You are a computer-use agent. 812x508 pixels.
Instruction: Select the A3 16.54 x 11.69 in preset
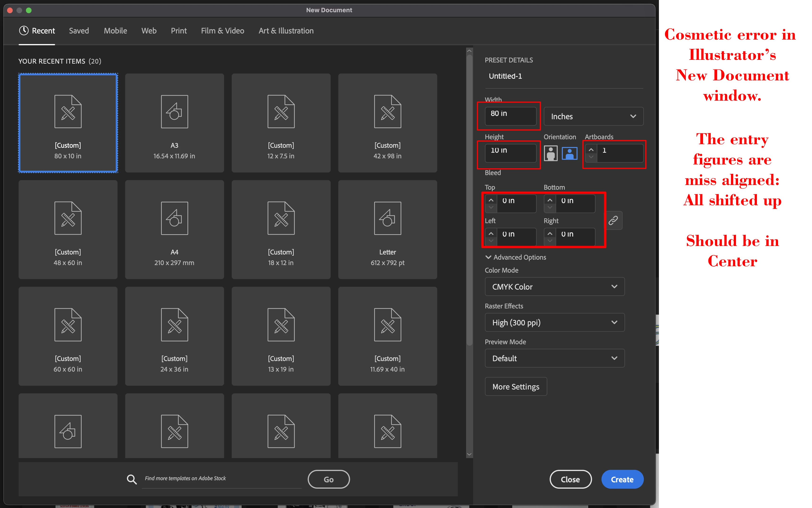click(174, 123)
